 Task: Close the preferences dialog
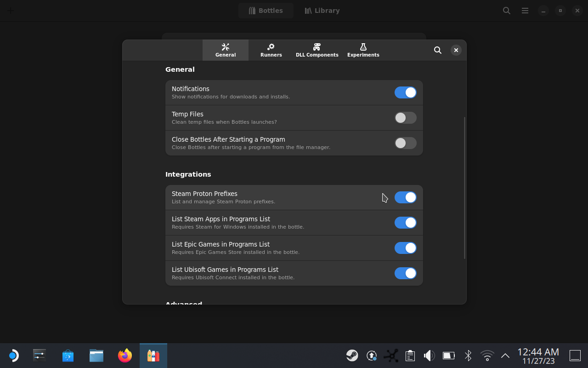pos(456,50)
